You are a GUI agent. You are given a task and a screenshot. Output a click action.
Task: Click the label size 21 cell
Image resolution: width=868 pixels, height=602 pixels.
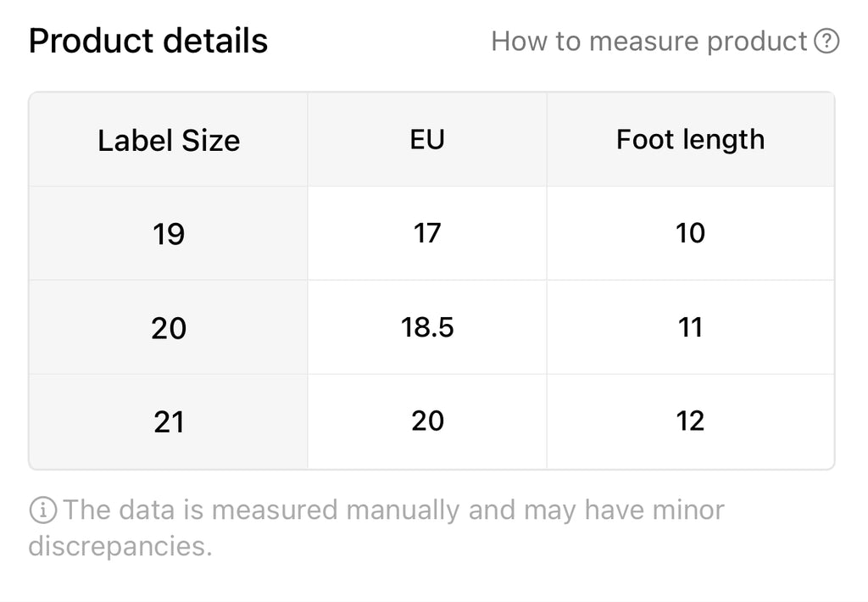[169, 422]
